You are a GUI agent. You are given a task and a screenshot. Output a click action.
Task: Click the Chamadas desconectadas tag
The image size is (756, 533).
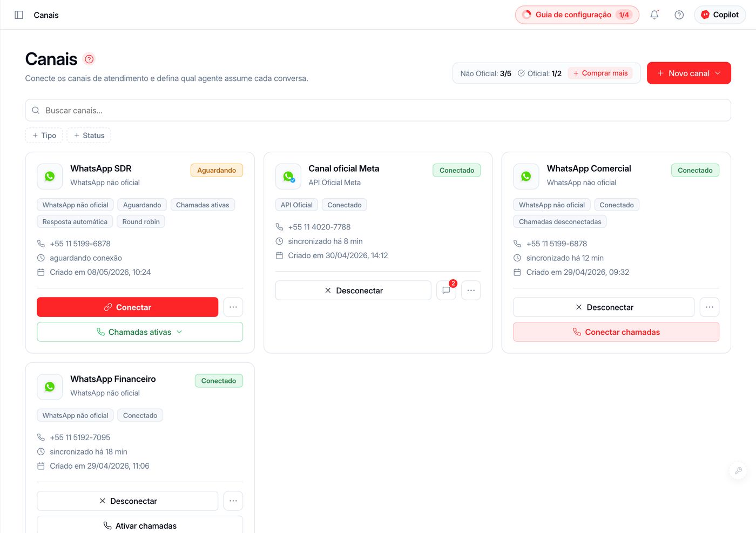click(560, 222)
